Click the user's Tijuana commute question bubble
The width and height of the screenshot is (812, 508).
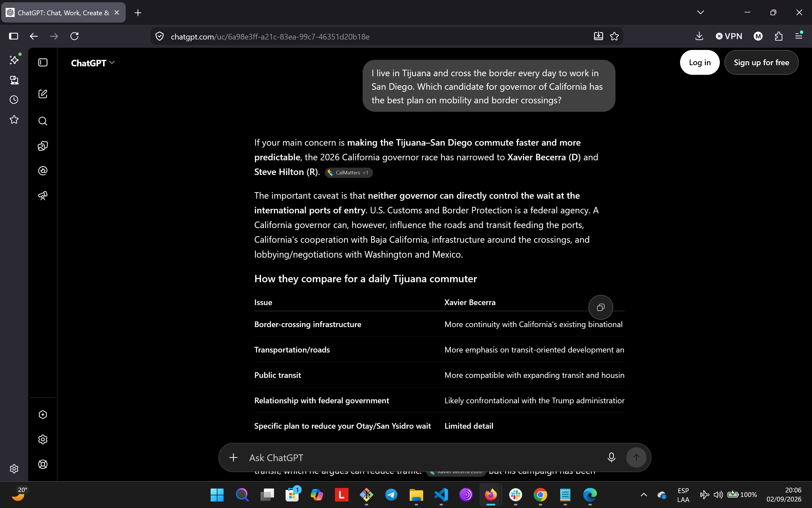point(489,86)
